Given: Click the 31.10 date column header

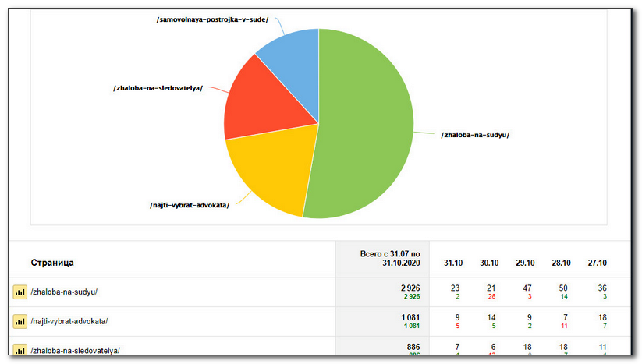Looking at the screenshot, I should coord(453,263).
